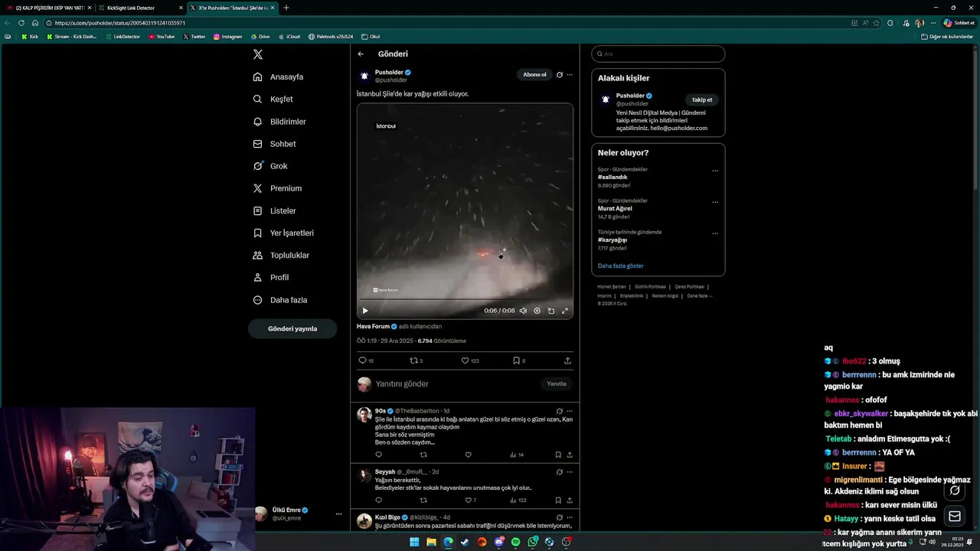Image resolution: width=980 pixels, height=551 pixels.
Task: Open Windows Start menu on taskbar
Action: (x=414, y=542)
